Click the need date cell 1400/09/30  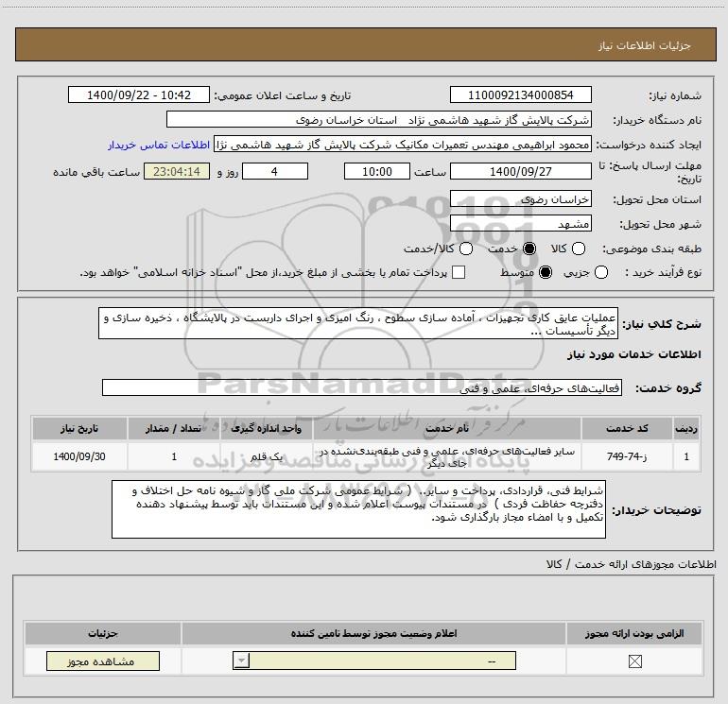pyautogui.click(x=79, y=456)
